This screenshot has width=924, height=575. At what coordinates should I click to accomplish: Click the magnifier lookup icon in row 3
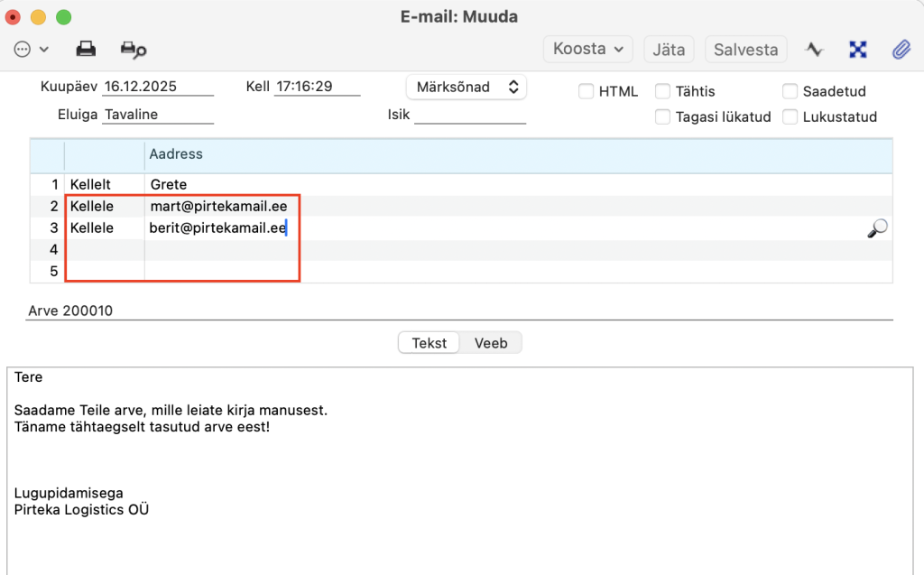pyautogui.click(x=876, y=229)
